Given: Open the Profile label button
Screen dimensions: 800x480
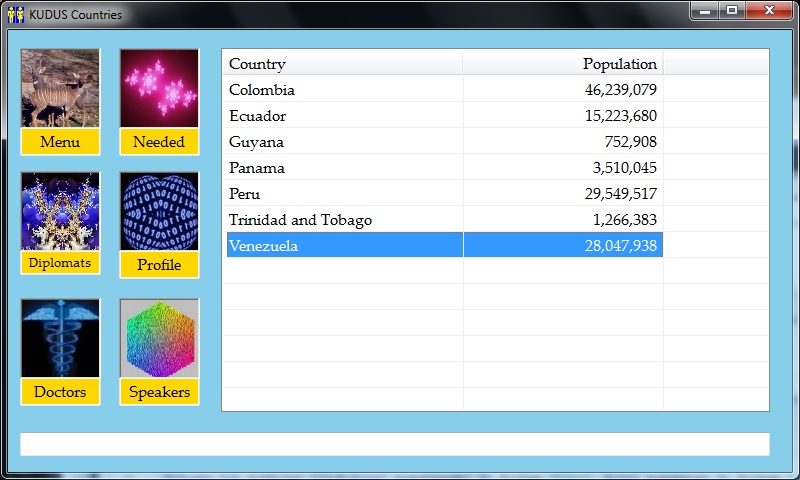Looking at the screenshot, I should coord(159,265).
